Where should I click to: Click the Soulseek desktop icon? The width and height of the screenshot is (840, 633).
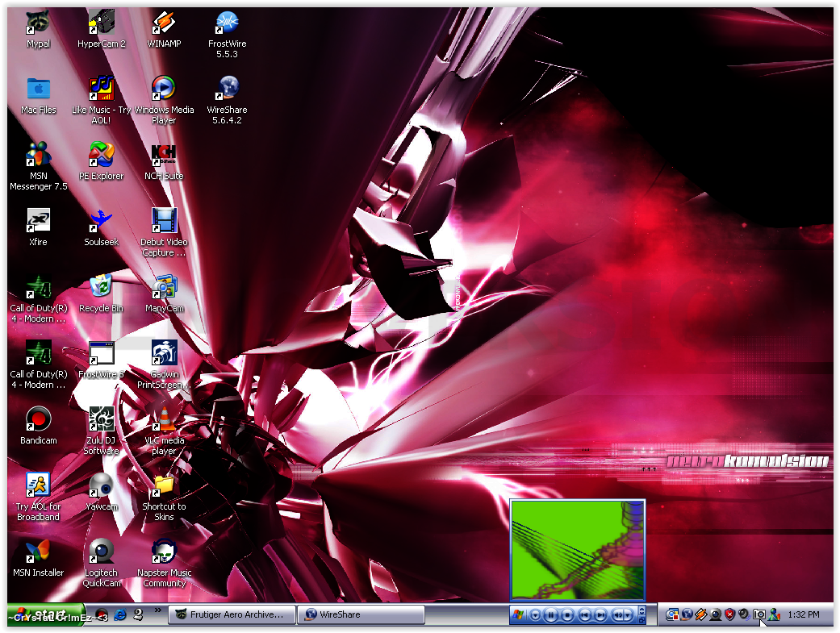(102, 220)
